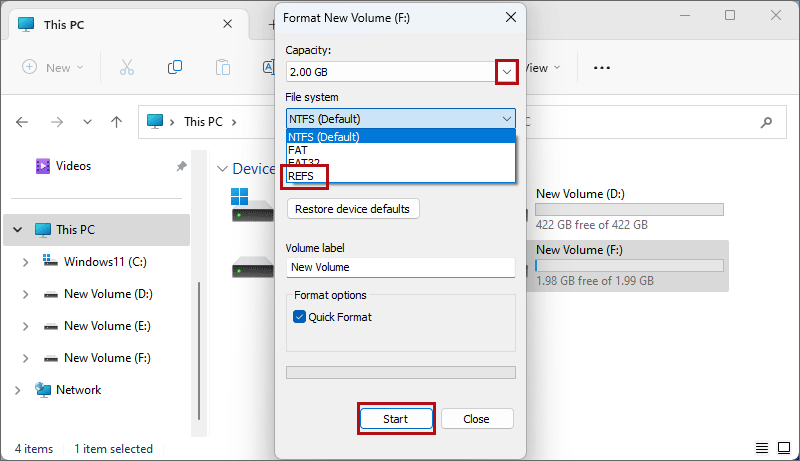The width and height of the screenshot is (800, 461).
Task: Click the Forward arrow in Explorer
Action: coord(57,122)
